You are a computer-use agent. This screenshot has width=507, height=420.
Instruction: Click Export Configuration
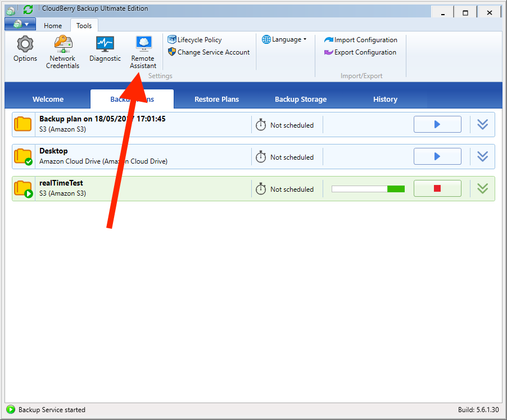360,52
